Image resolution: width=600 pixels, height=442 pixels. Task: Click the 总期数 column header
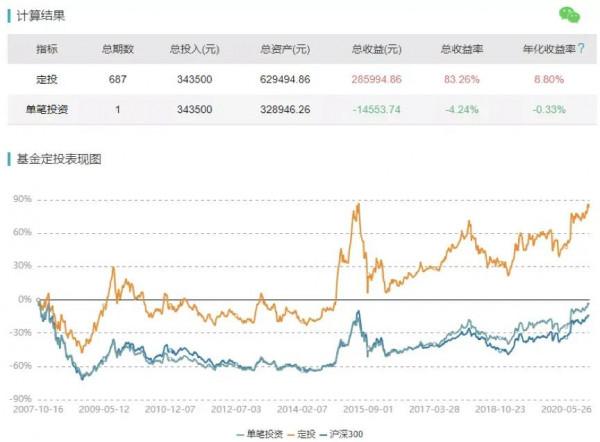pos(117,49)
